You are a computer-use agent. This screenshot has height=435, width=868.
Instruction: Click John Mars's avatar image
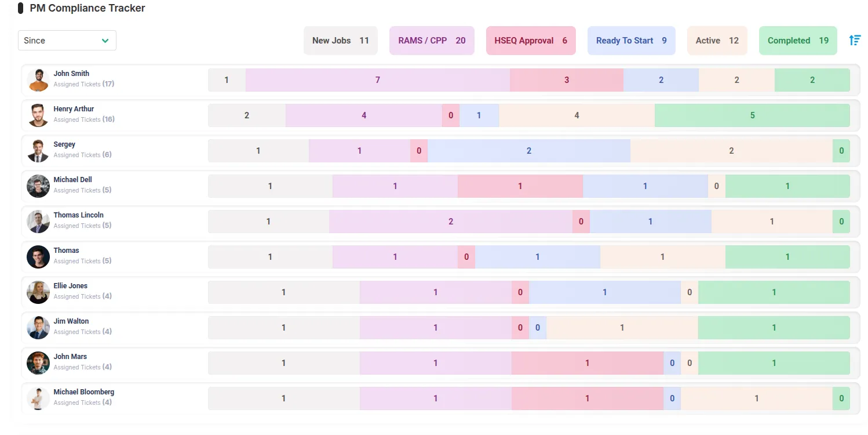pyautogui.click(x=38, y=363)
